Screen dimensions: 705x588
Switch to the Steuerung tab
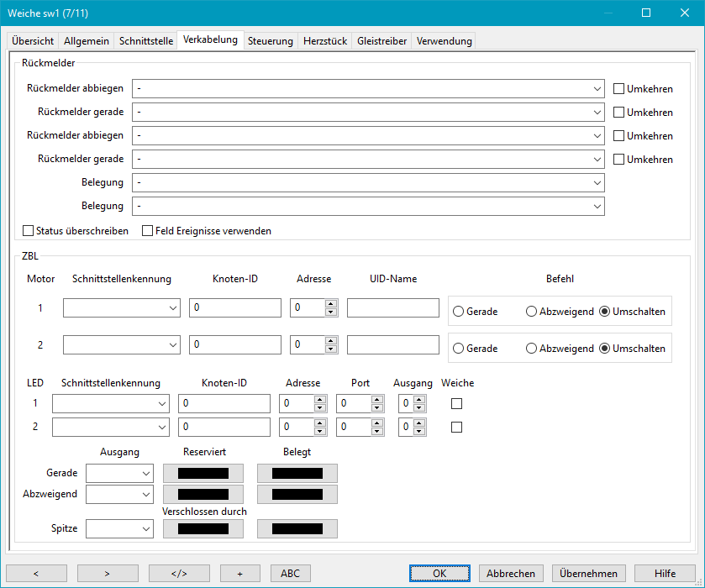pos(271,40)
